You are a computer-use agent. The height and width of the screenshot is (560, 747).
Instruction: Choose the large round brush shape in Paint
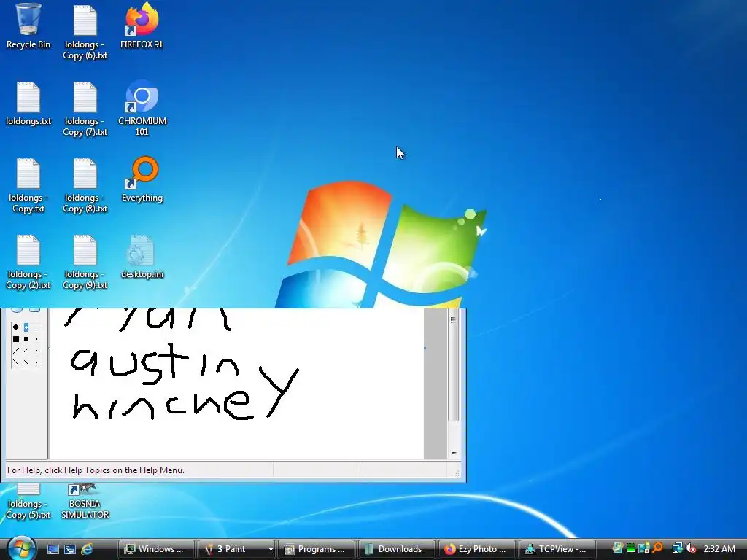tap(16, 327)
